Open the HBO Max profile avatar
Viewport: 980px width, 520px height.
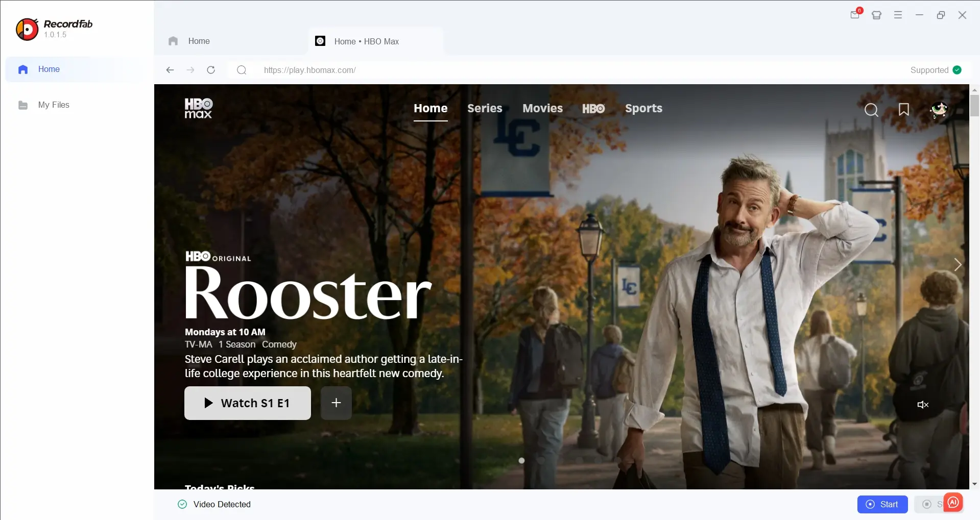(939, 110)
